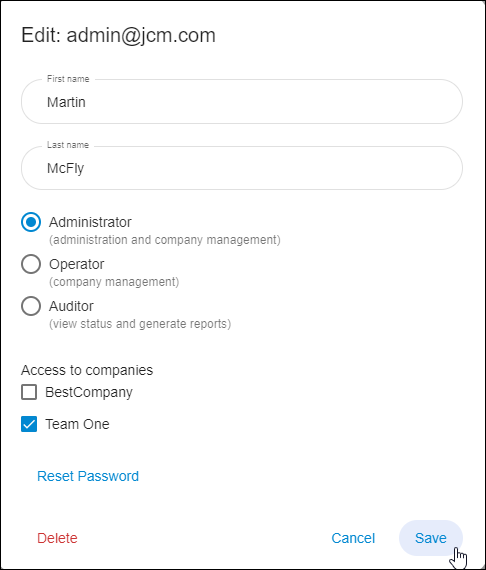Click the BestCompany label text
Viewport: 486px width, 570px height.
tap(89, 393)
